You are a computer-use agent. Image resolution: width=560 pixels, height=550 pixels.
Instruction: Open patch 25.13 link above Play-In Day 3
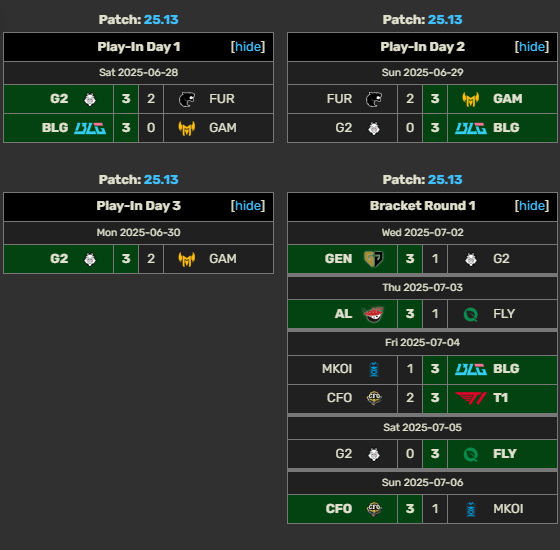161,180
